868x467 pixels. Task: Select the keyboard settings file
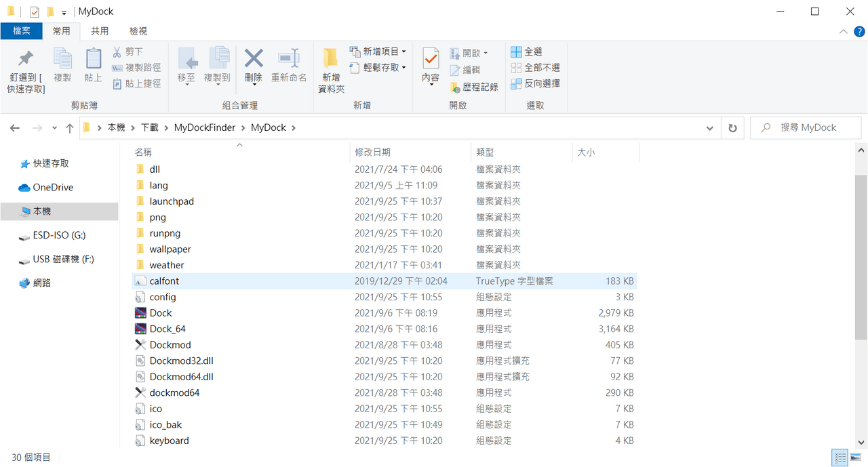pos(169,441)
